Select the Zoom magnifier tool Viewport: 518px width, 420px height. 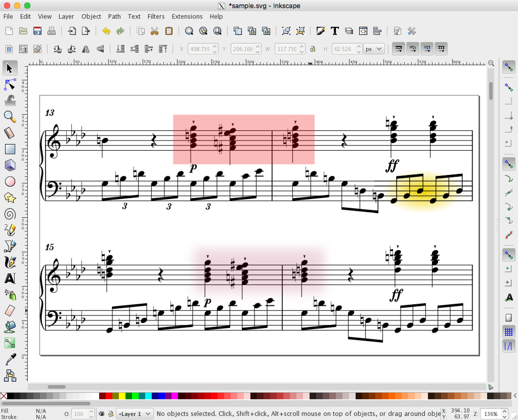coord(10,116)
